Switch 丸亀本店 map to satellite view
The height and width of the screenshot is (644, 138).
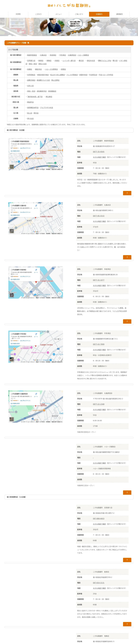(x=12, y=231)
